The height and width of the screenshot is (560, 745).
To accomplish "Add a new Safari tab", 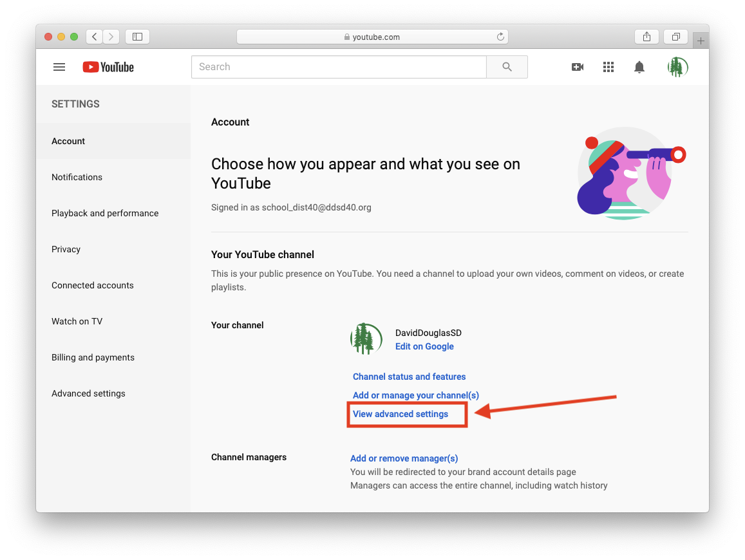I will 701,41.
